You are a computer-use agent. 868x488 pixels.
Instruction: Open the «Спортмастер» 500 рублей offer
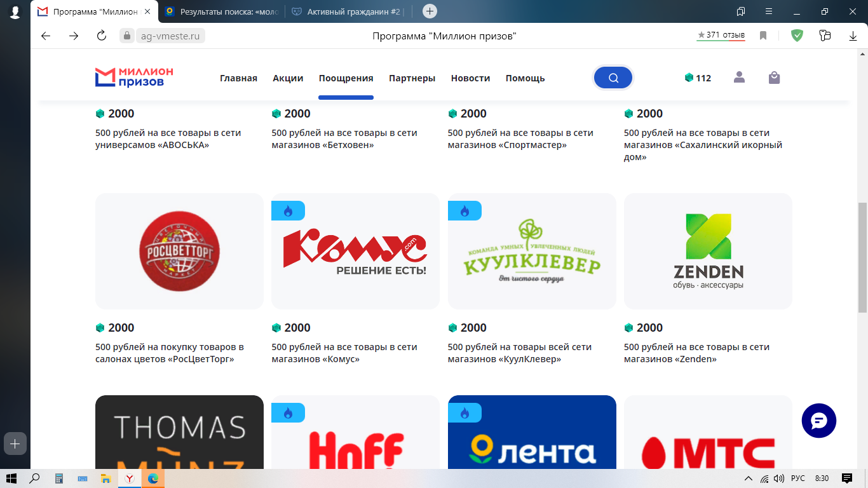tap(520, 139)
